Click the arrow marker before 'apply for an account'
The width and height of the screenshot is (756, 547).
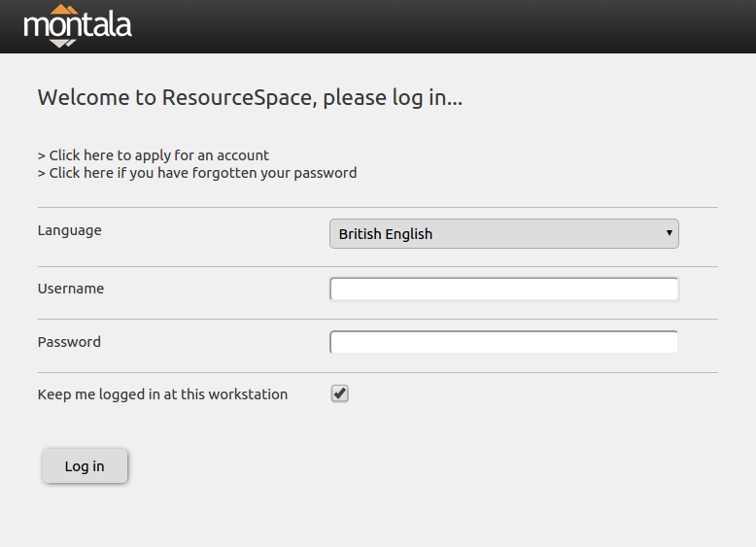(42, 155)
